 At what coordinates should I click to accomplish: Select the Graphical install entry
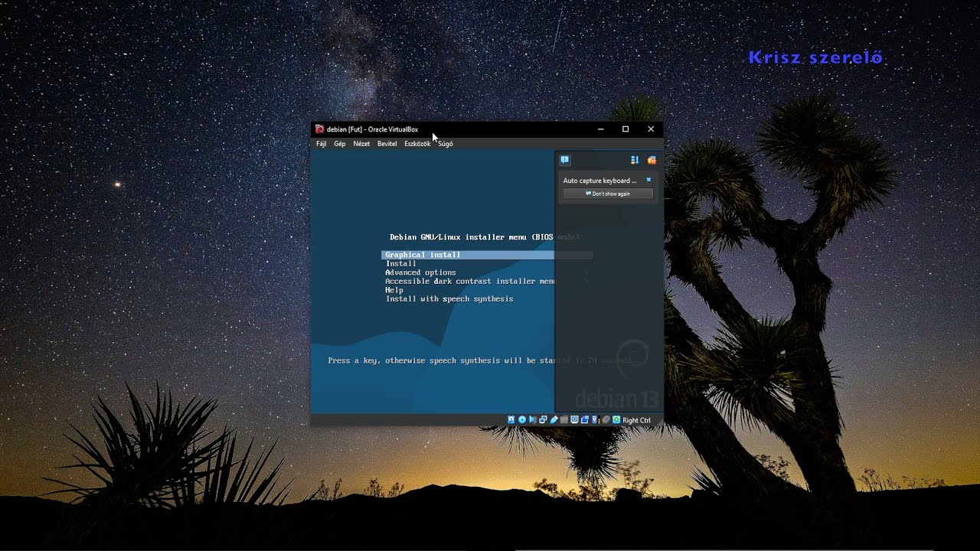[x=487, y=255]
